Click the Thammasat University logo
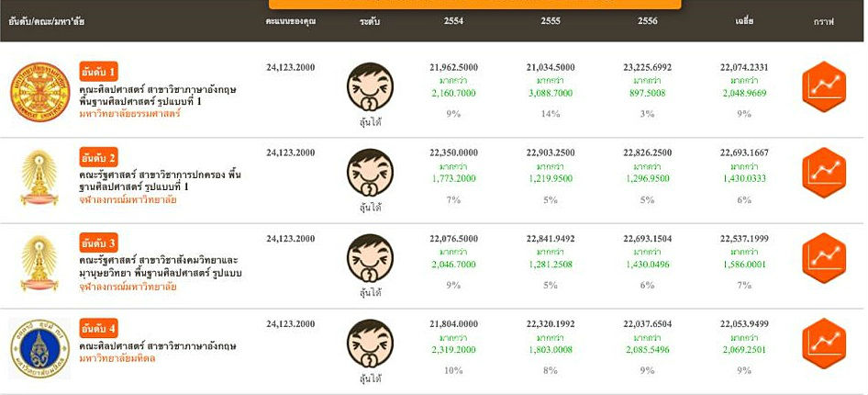The image size is (868, 395). coord(40,90)
